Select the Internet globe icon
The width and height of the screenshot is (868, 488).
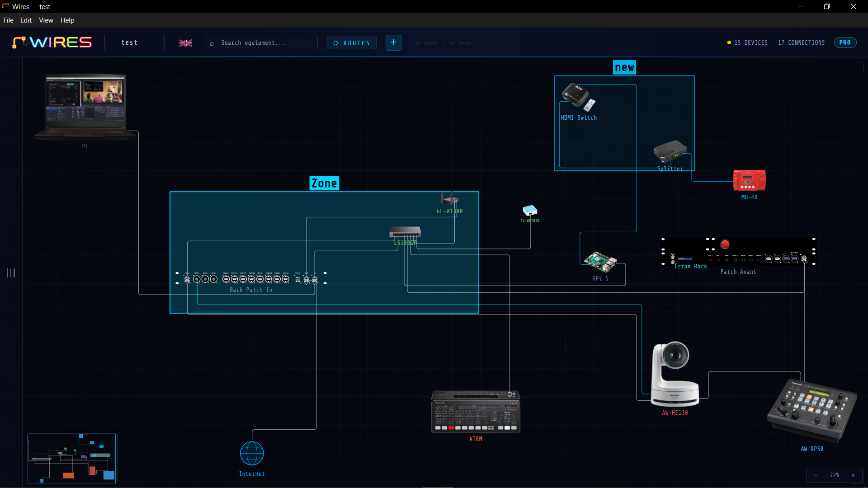pyautogui.click(x=252, y=453)
